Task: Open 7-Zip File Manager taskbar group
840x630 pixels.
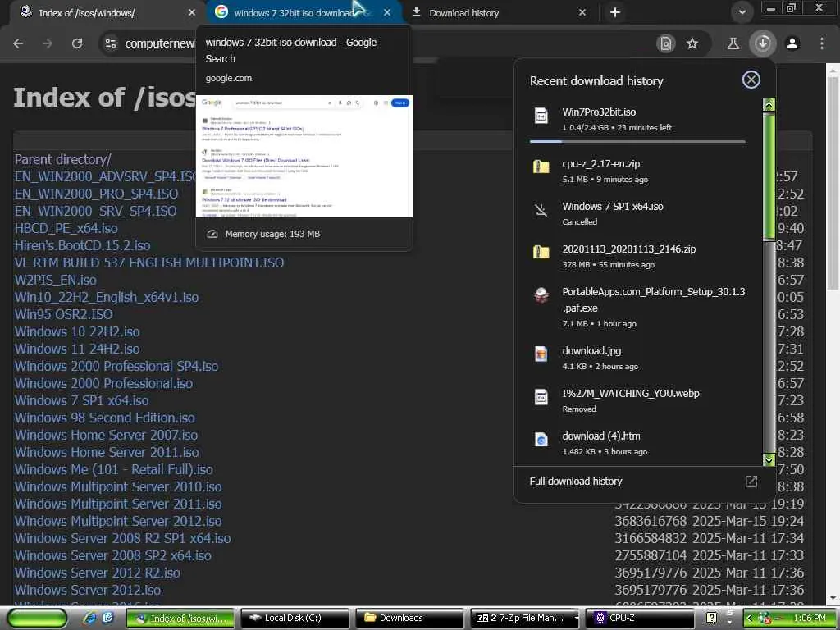Action: [x=524, y=619]
